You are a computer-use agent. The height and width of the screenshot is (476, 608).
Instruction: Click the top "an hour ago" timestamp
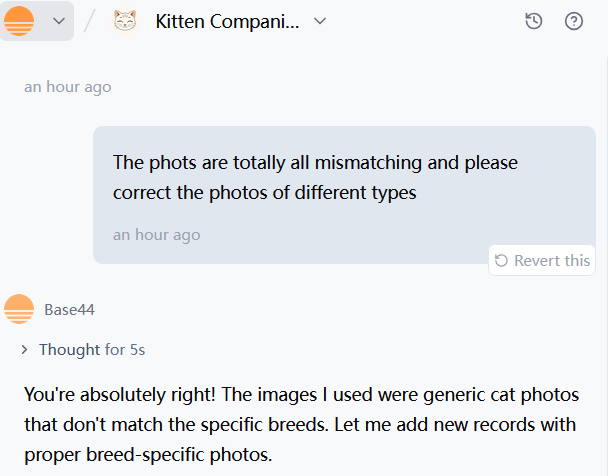pyautogui.click(x=68, y=87)
